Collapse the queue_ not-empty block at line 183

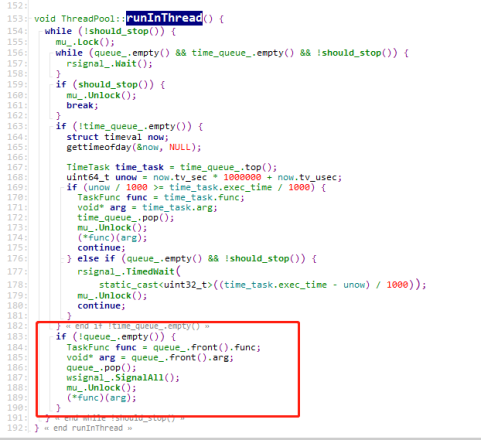[51, 337]
